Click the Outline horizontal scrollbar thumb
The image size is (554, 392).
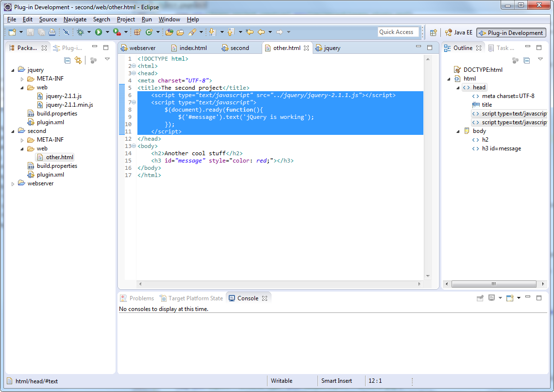494,284
